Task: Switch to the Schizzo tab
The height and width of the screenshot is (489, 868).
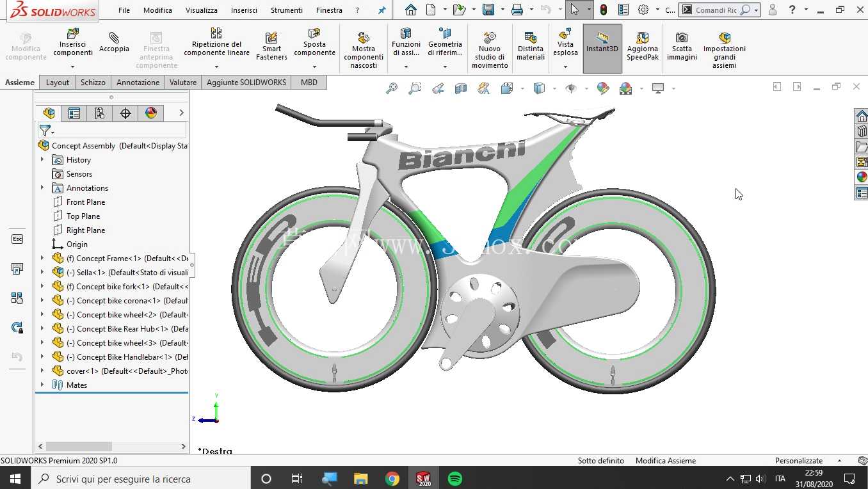Action: (x=93, y=83)
